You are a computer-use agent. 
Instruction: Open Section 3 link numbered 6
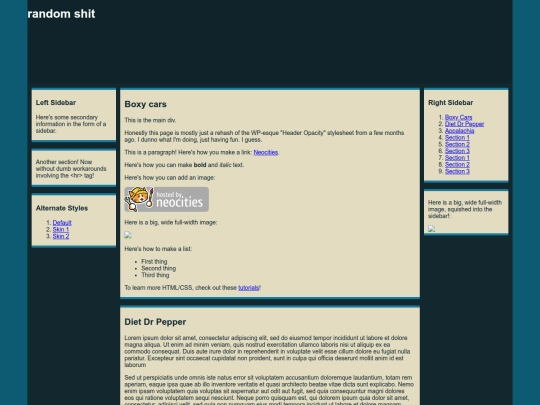coord(457,151)
